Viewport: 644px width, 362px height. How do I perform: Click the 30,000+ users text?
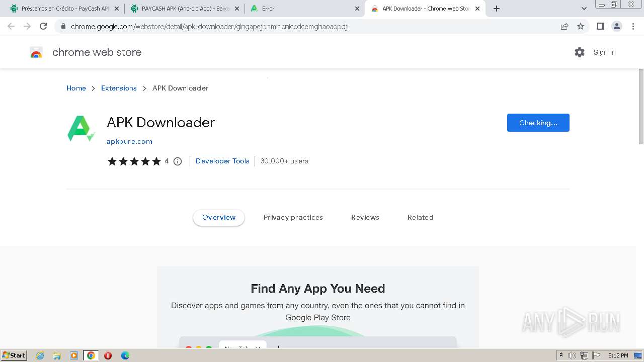284,161
